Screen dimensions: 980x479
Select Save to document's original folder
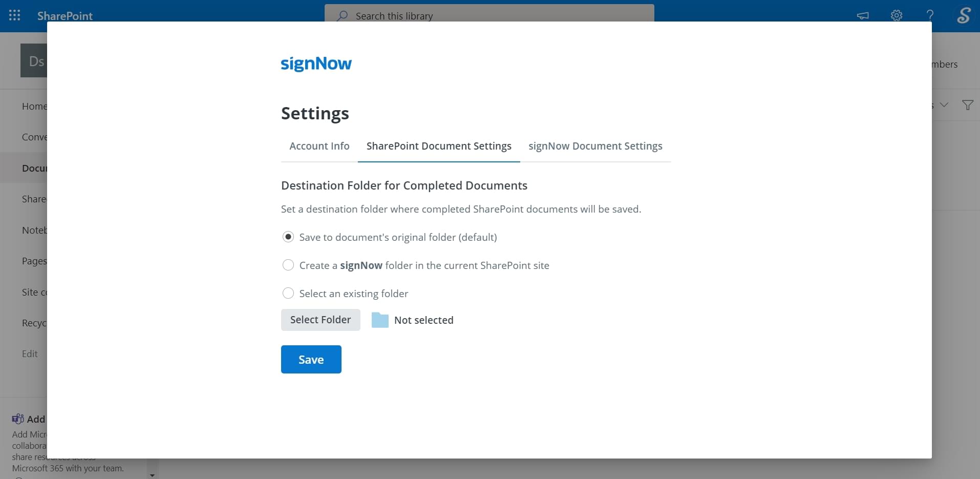[288, 237]
